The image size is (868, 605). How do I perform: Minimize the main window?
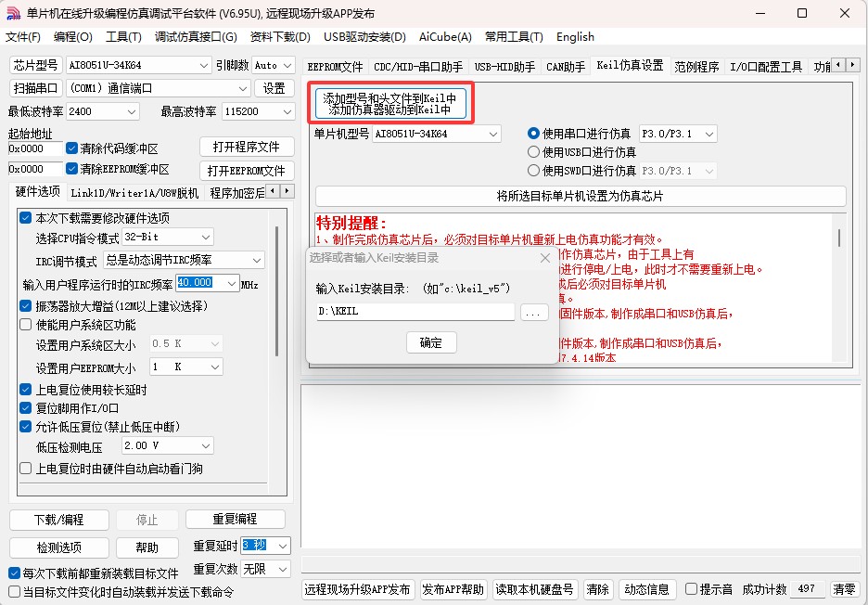(759, 13)
